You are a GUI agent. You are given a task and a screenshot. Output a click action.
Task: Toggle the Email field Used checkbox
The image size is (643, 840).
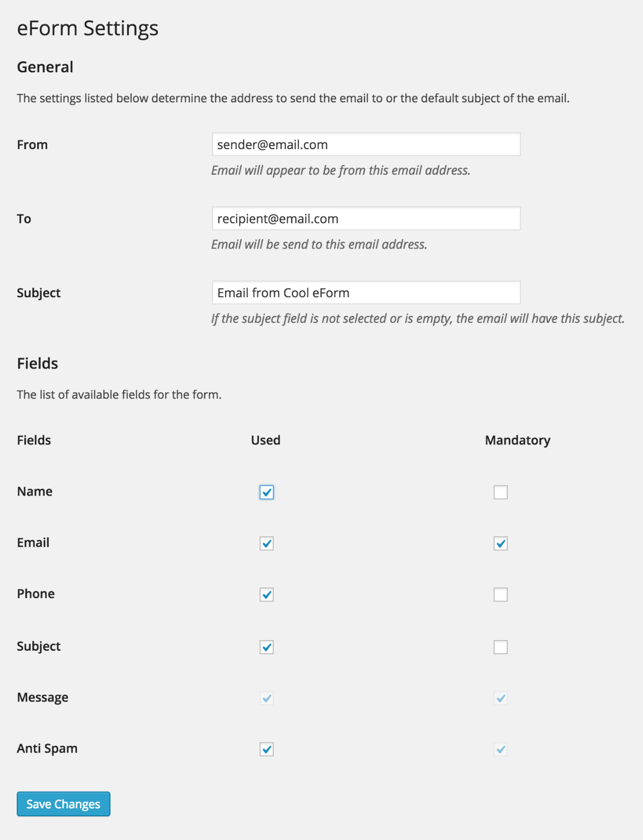tap(267, 543)
